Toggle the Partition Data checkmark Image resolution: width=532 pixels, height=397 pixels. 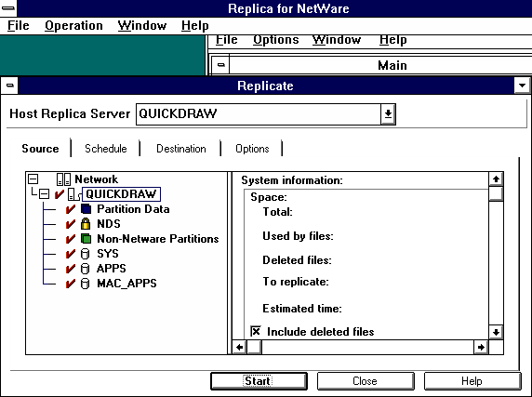click(x=71, y=209)
